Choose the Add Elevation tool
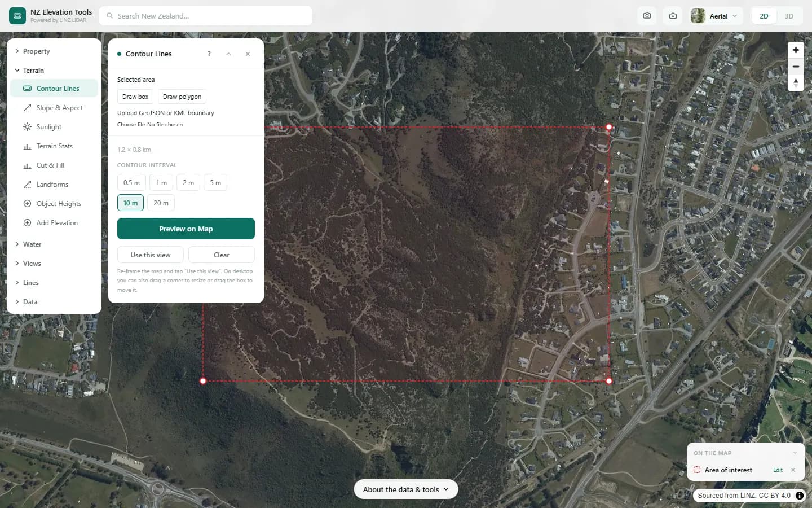Viewport: 812px width, 508px height. 54,223
